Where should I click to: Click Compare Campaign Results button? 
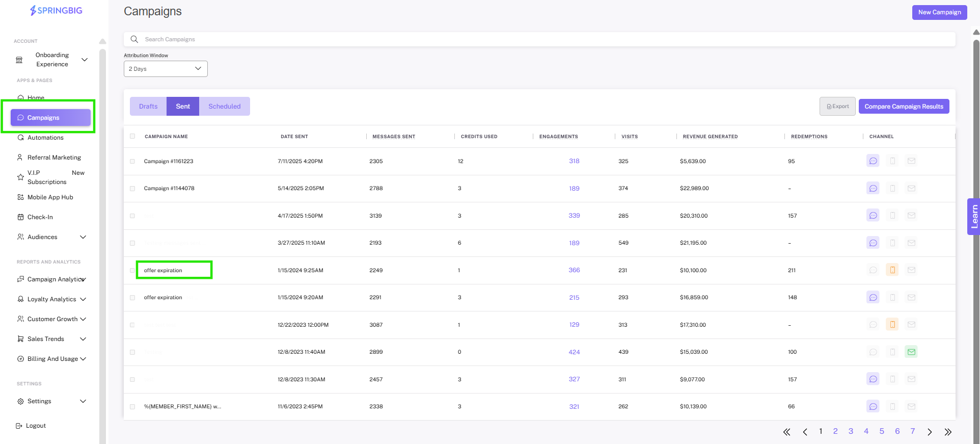point(904,107)
